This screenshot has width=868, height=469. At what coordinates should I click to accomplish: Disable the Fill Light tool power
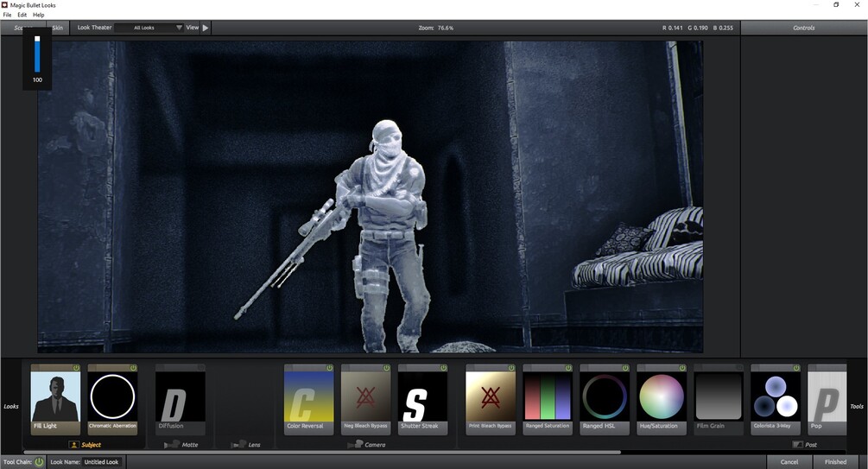76,368
